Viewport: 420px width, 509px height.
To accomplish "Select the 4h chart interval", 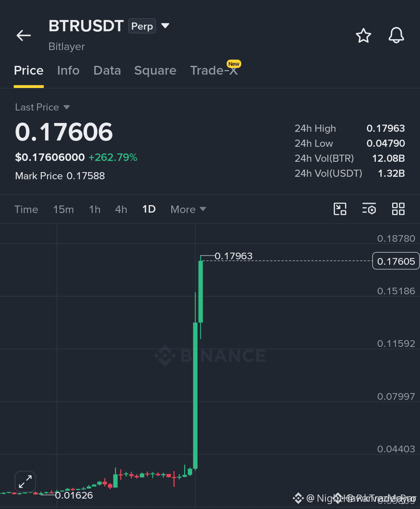I will click(121, 209).
